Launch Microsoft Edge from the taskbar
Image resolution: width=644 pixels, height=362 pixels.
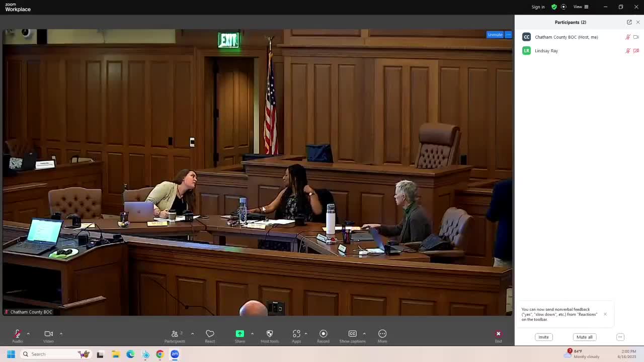[130, 354]
